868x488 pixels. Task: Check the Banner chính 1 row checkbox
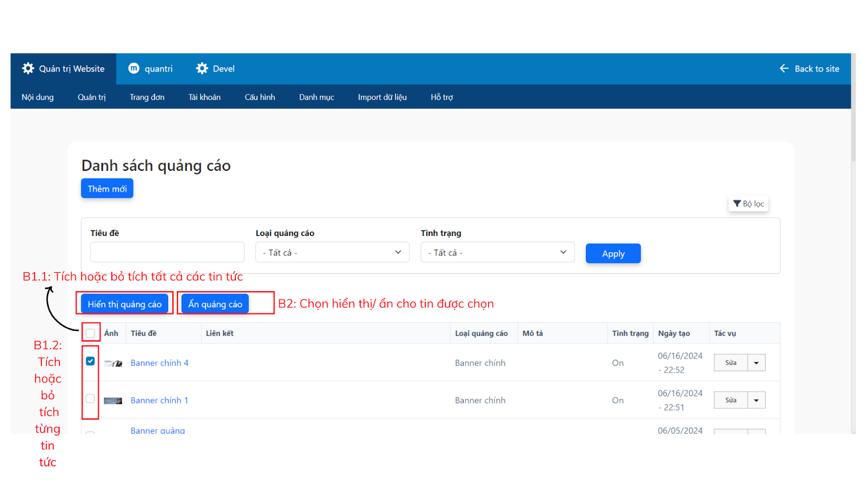pyautogui.click(x=91, y=399)
